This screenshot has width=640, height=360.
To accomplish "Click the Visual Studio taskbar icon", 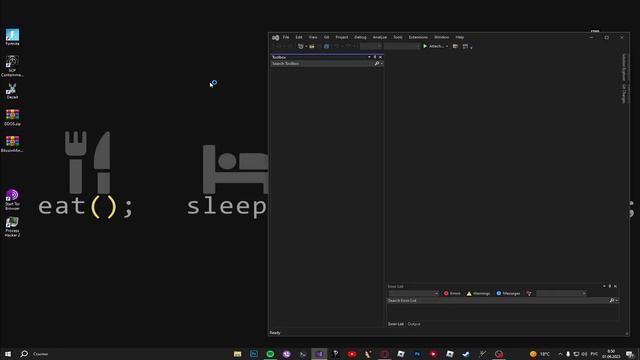I will [319, 354].
